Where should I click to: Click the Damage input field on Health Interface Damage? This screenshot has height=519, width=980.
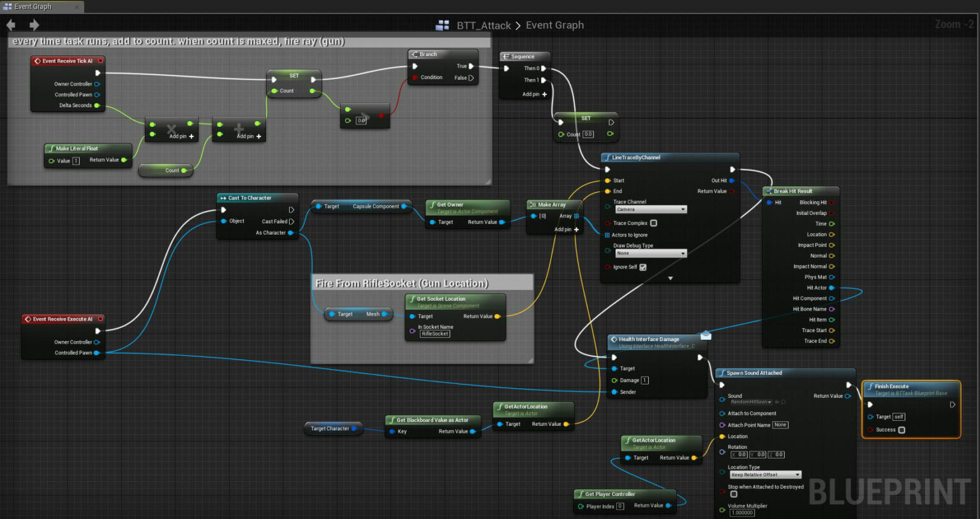tap(644, 380)
